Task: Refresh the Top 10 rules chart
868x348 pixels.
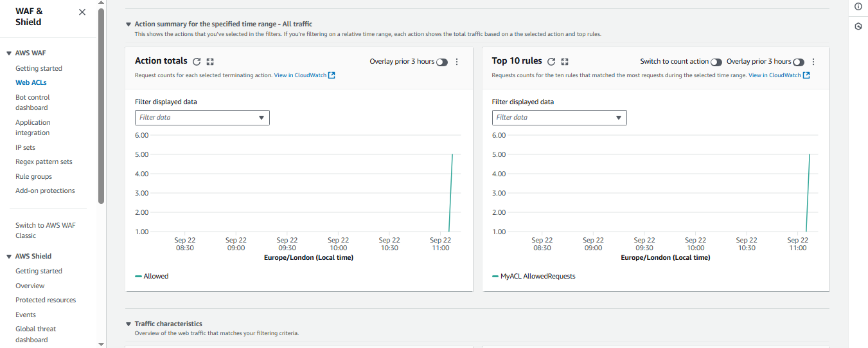Action: [x=551, y=62]
